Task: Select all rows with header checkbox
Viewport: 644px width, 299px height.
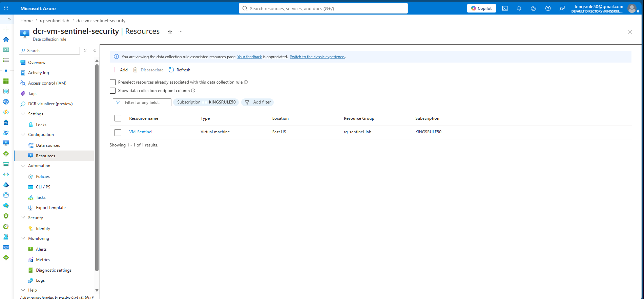Action: [118, 118]
